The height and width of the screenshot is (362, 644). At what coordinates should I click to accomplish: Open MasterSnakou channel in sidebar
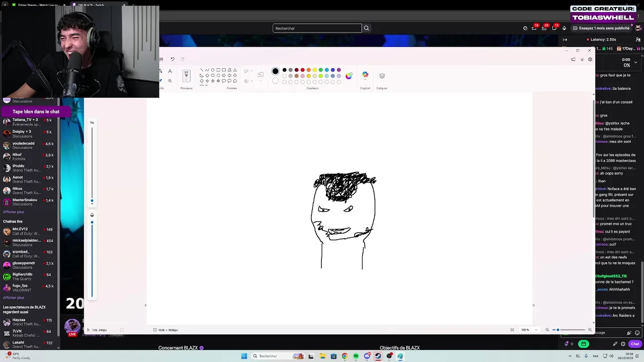click(29, 202)
